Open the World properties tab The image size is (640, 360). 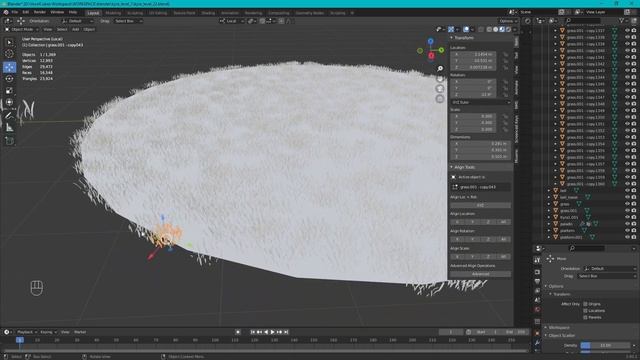(537, 309)
